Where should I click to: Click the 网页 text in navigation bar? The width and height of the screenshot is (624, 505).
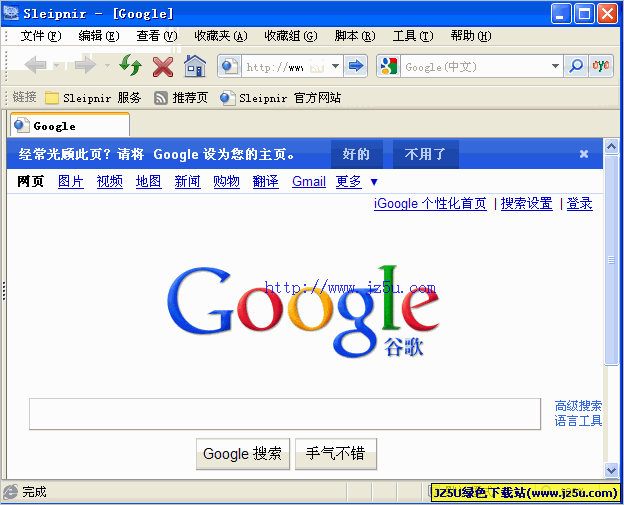30,181
